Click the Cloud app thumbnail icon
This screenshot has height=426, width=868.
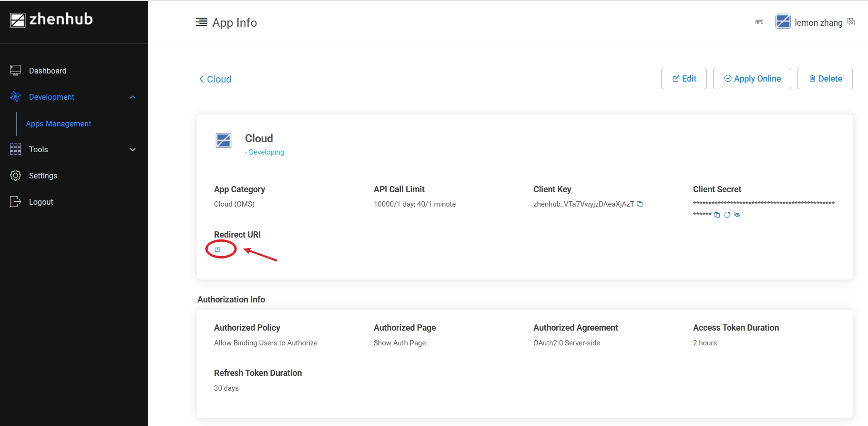tap(224, 141)
